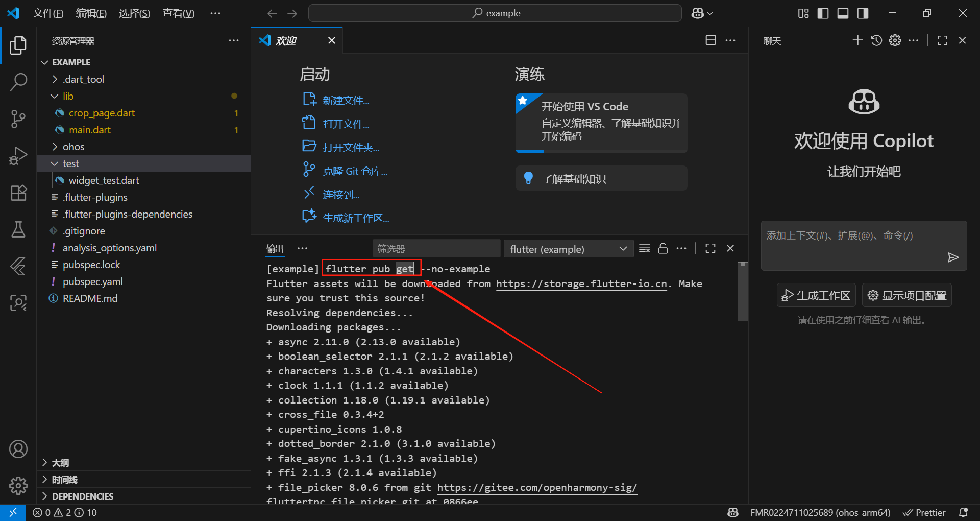Screen dimensions: 980x521
Task: Open the 了解基础知识 walkthrough
Action: tap(601, 178)
